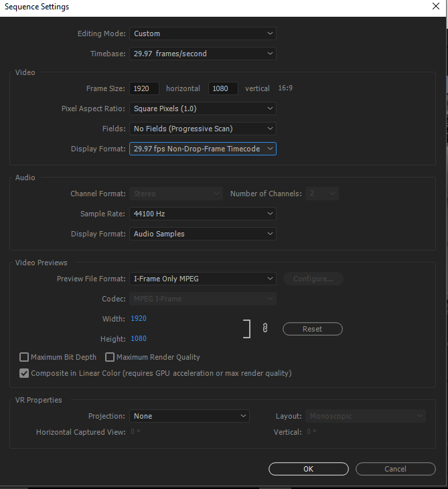Toggle the width-height link chain icon

265,328
